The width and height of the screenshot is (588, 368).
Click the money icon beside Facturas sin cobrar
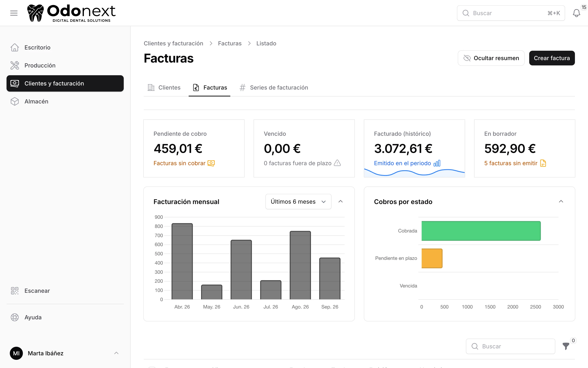pyautogui.click(x=211, y=163)
